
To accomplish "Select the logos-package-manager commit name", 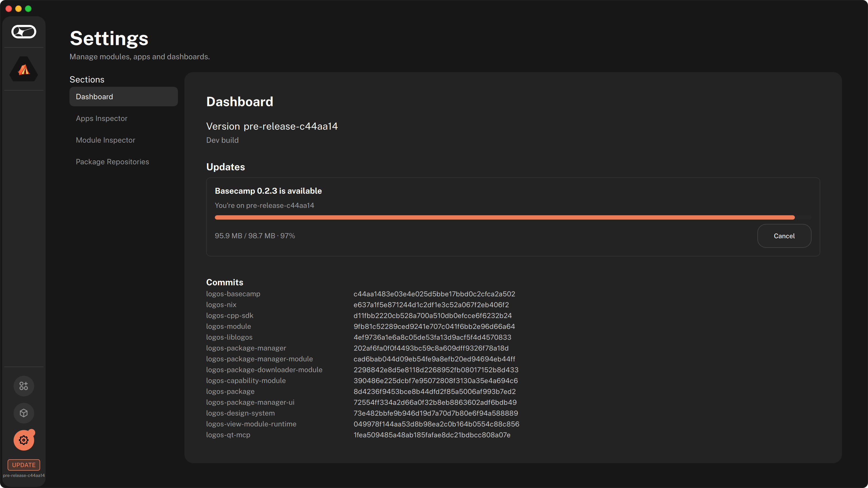I will (246, 348).
